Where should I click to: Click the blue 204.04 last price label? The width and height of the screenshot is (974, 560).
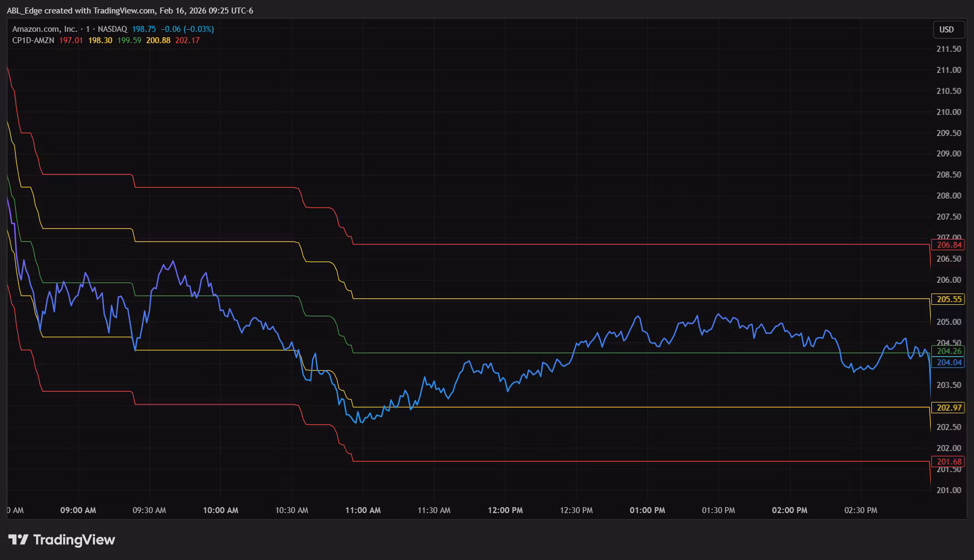[949, 363]
